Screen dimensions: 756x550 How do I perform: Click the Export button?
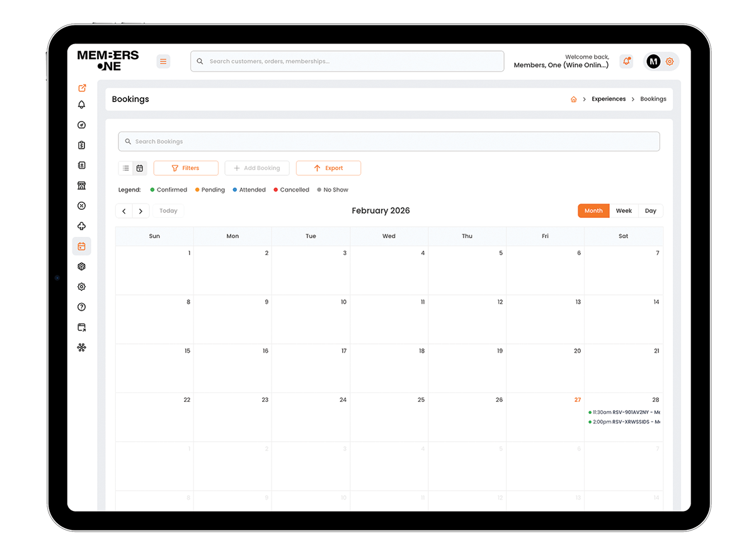pos(328,168)
